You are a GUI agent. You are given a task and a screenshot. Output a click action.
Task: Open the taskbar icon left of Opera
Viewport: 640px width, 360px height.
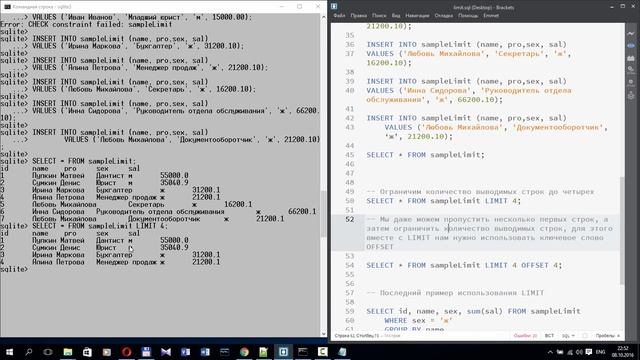107,352
